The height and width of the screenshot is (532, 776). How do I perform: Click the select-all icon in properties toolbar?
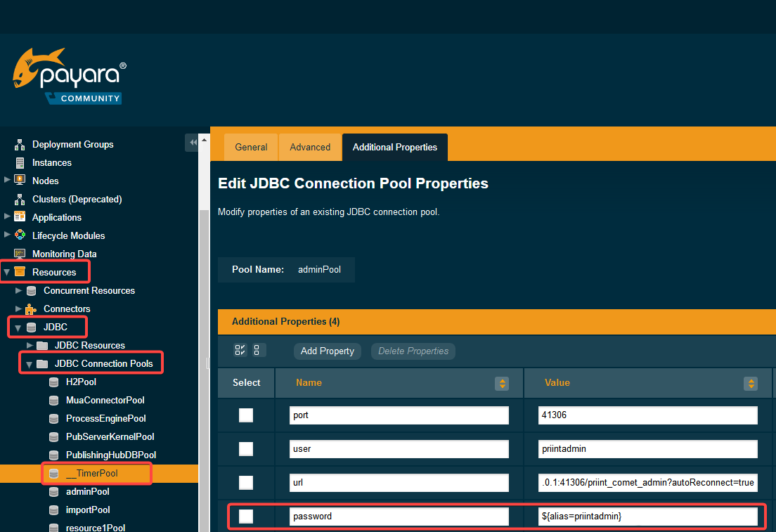click(240, 351)
